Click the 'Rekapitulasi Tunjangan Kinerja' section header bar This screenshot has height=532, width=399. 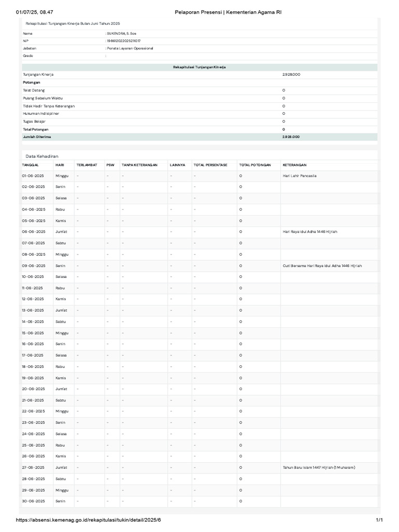tap(199, 67)
